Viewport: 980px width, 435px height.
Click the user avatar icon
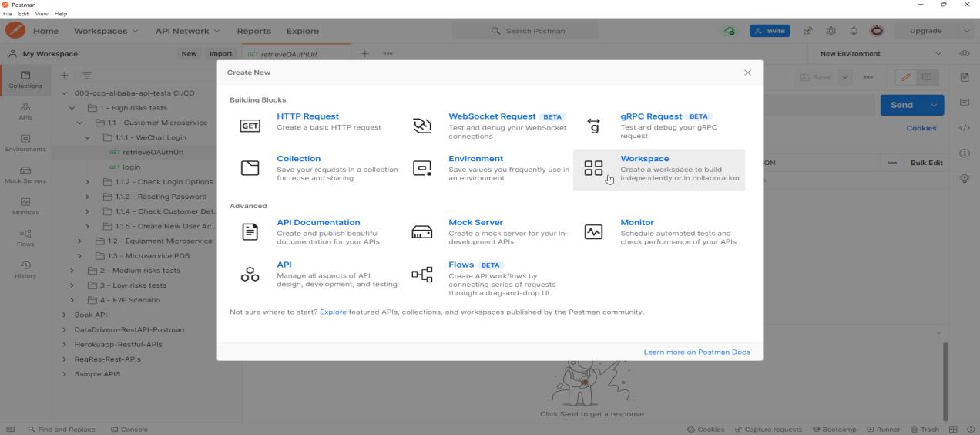(x=877, y=31)
